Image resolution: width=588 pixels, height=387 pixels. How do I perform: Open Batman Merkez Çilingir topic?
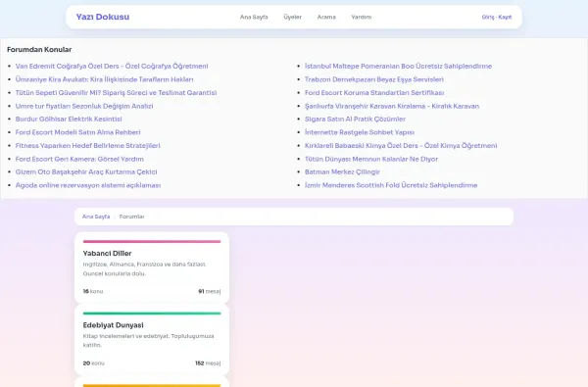click(x=342, y=171)
